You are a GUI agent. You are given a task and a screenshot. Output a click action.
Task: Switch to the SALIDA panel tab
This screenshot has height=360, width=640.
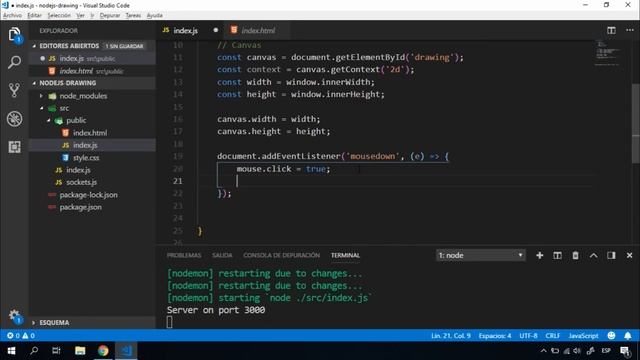click(222, 255)
